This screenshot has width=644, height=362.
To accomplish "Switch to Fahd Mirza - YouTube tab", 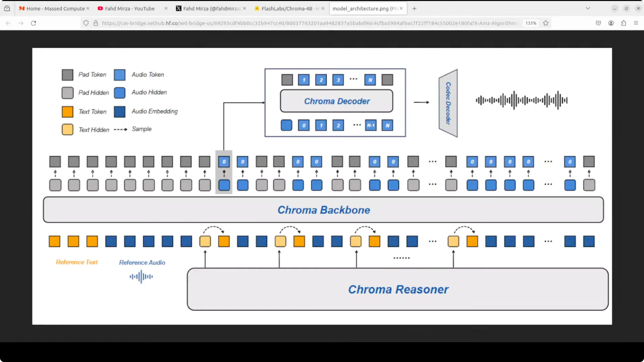I will click(x=129, y=9).
